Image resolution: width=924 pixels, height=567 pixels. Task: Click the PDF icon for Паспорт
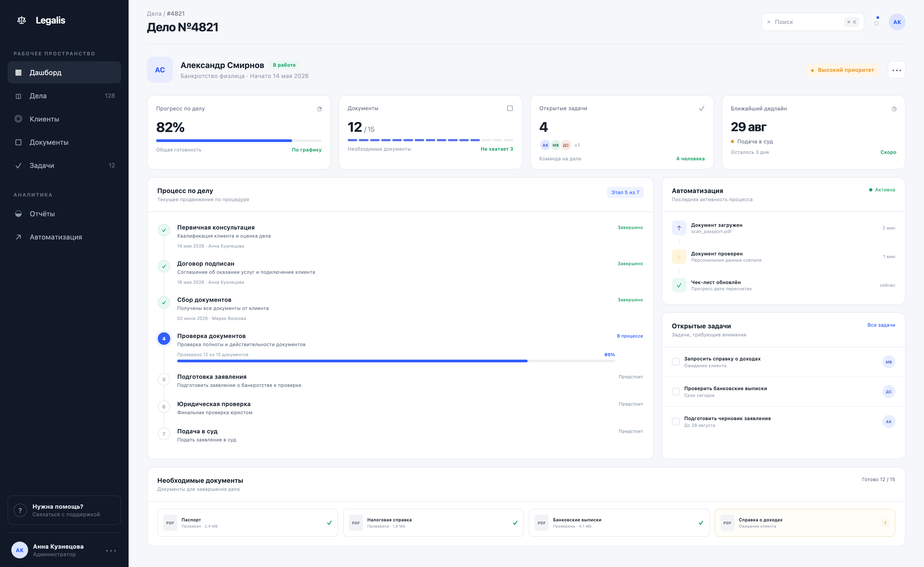(x=170, y=523)
